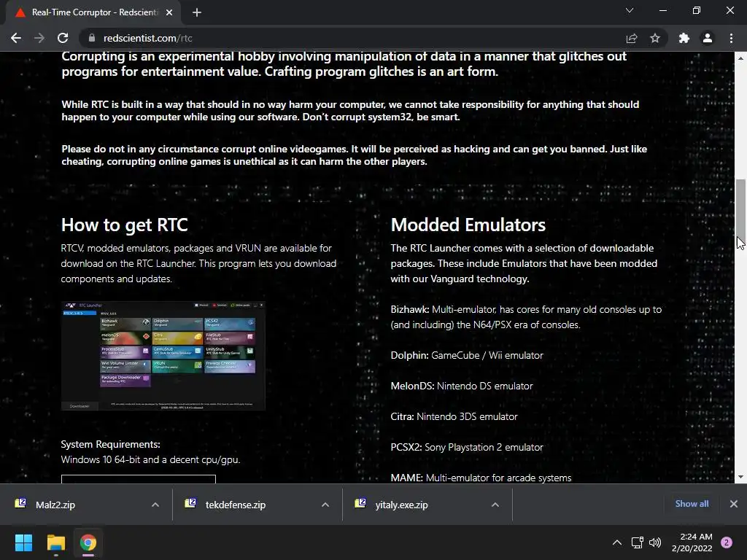Open the notification badge showing 2
The width and height of the screenshot is (747, 560).
(x=727, y=542)
